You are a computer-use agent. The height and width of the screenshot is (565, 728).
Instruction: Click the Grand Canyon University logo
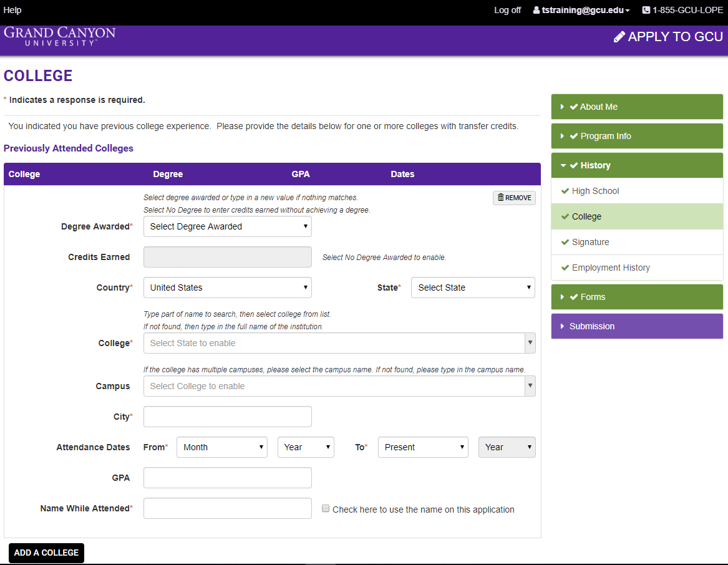pyautogui.click(x=60, y=36)
